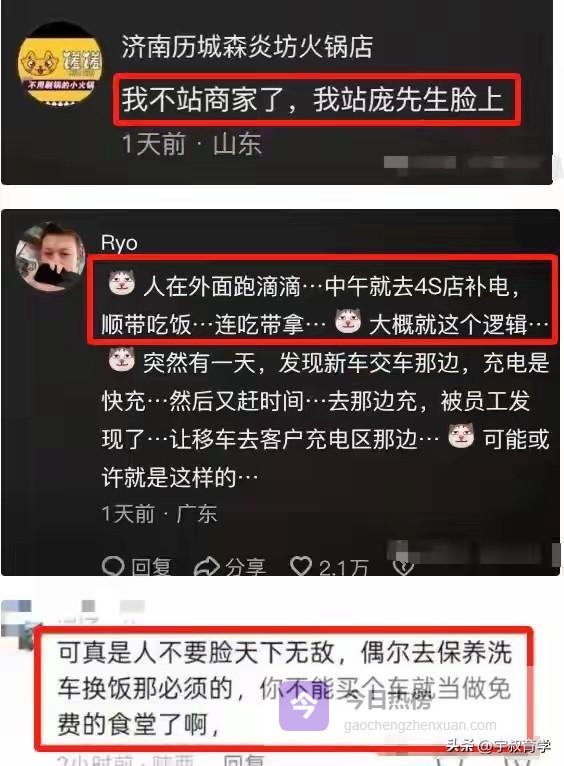564x766 pixels.
Task: Open the 济南历城森炎坊火锅店 username
Action: (247, 47)
